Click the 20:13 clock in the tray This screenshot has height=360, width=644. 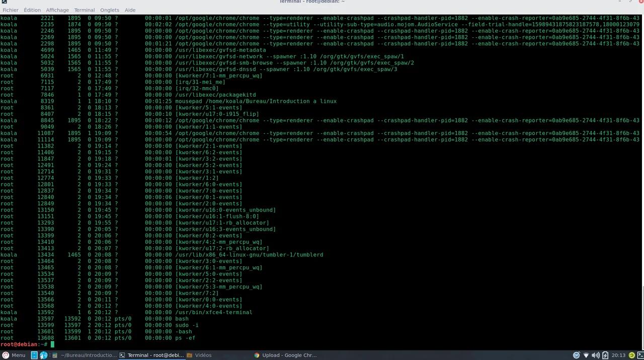619,355
